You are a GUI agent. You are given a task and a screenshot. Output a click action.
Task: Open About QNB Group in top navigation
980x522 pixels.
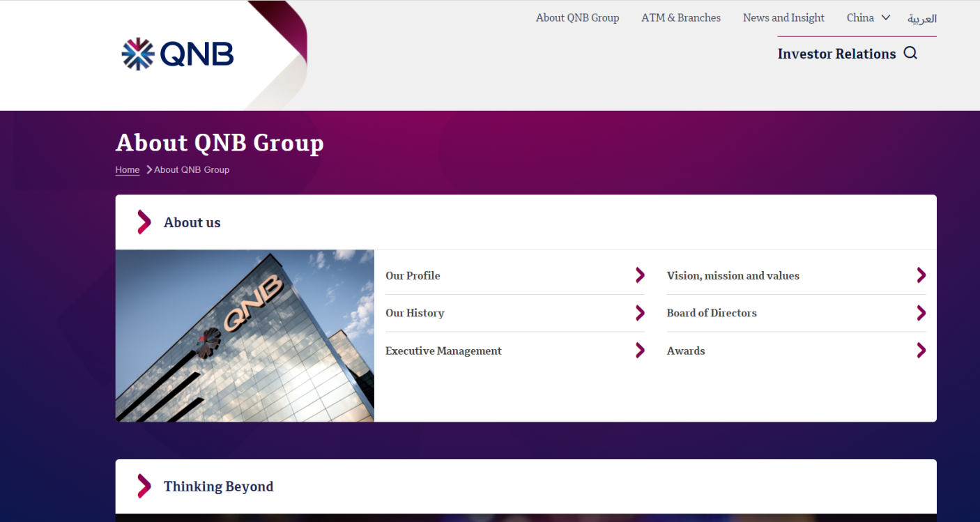(577, 18)
